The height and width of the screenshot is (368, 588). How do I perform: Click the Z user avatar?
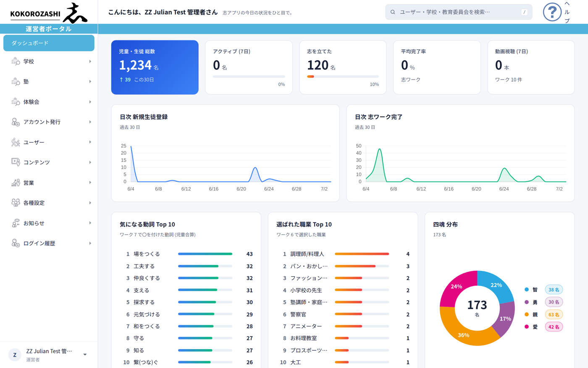tap(15, 355)
